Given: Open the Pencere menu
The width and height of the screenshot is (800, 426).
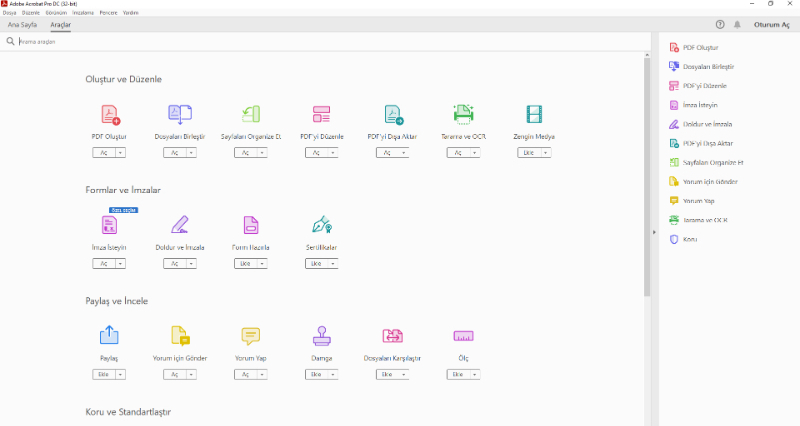Looking at the screenshot, I should (108, 13).
